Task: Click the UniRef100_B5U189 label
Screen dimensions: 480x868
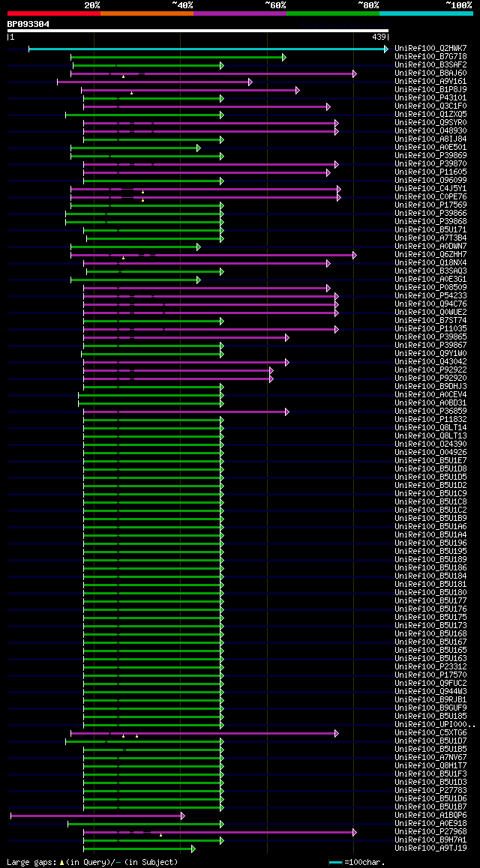Action: coord(430,560)
